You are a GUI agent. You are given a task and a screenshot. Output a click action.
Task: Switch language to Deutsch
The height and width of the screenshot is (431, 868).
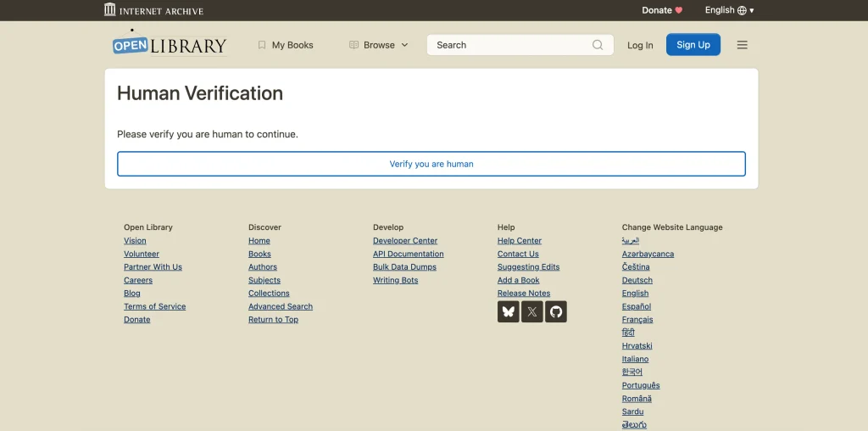pyautogui.click(x=637, y=280)
